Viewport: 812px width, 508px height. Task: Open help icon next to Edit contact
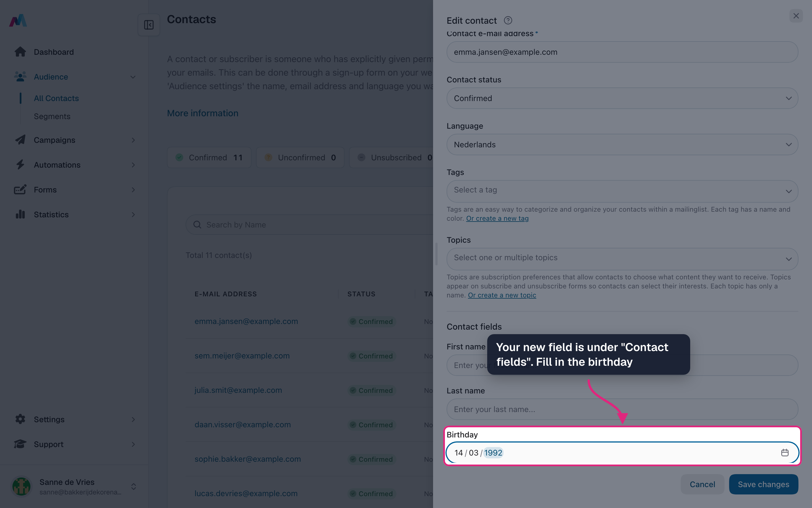coord(508,21)
